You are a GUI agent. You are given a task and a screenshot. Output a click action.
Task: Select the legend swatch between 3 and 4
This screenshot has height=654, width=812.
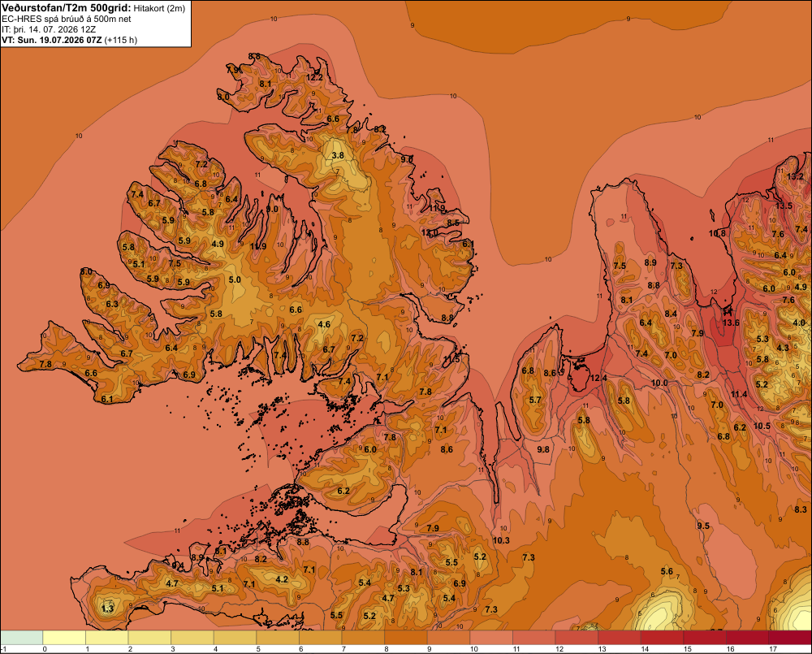(192, 638)
